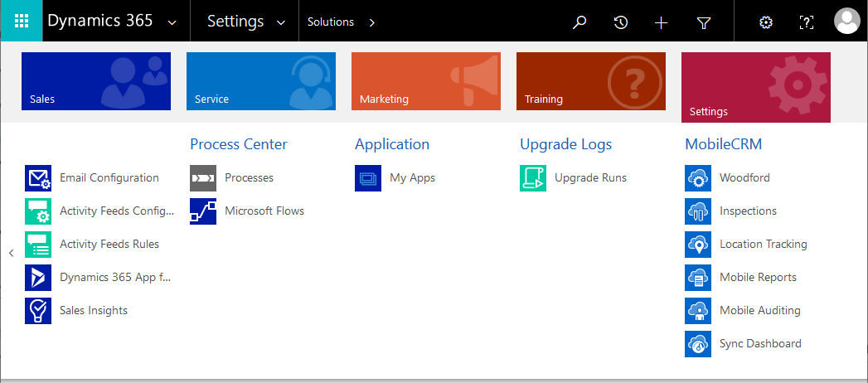Open advanced find funnel icon

(x=703, y=22)
